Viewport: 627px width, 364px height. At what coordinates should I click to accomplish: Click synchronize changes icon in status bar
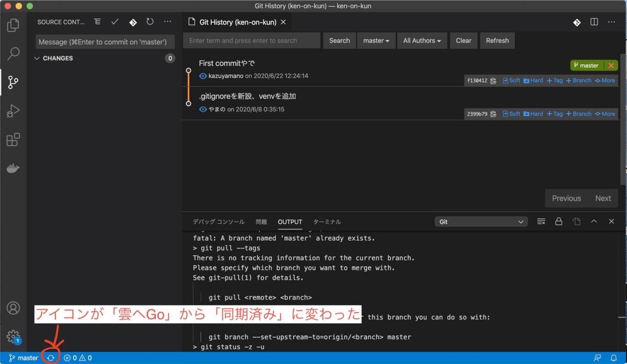pyautogui.click(x=51, y=358)
